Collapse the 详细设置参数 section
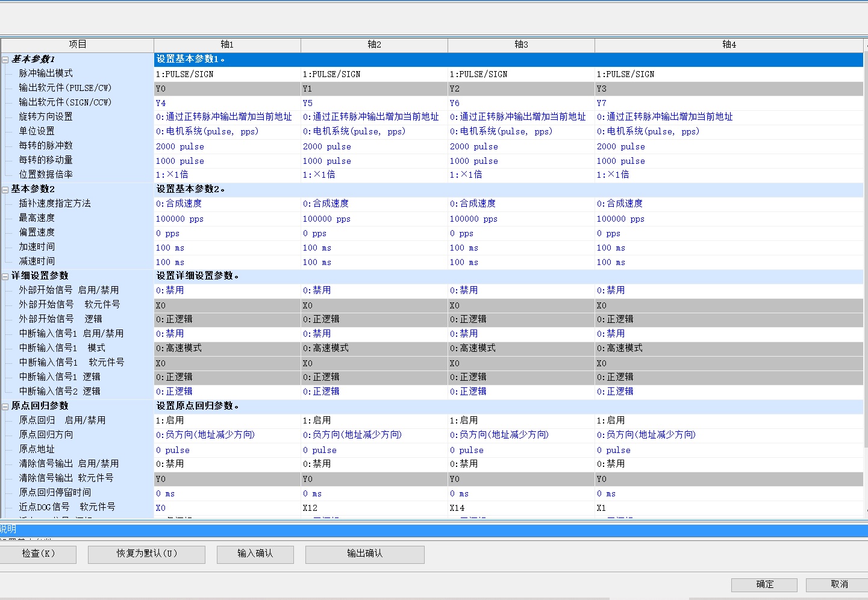 [x=5, y=277]
